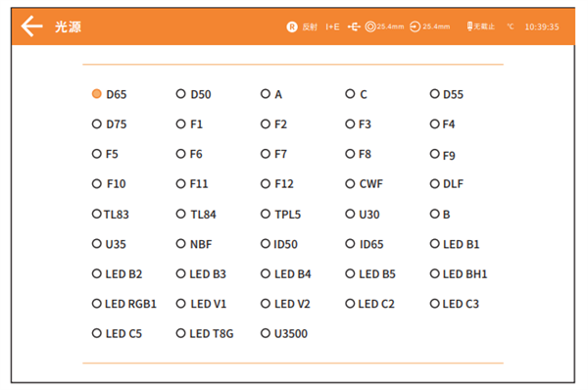Viewport: 588px width, 390px height.
Task: Select the D50 light source
Action: click(x=180, y=94)
